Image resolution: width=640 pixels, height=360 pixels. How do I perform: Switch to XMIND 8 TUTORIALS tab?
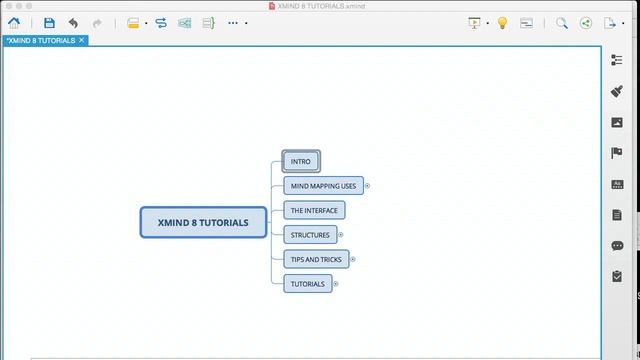[x=41, y=40]
